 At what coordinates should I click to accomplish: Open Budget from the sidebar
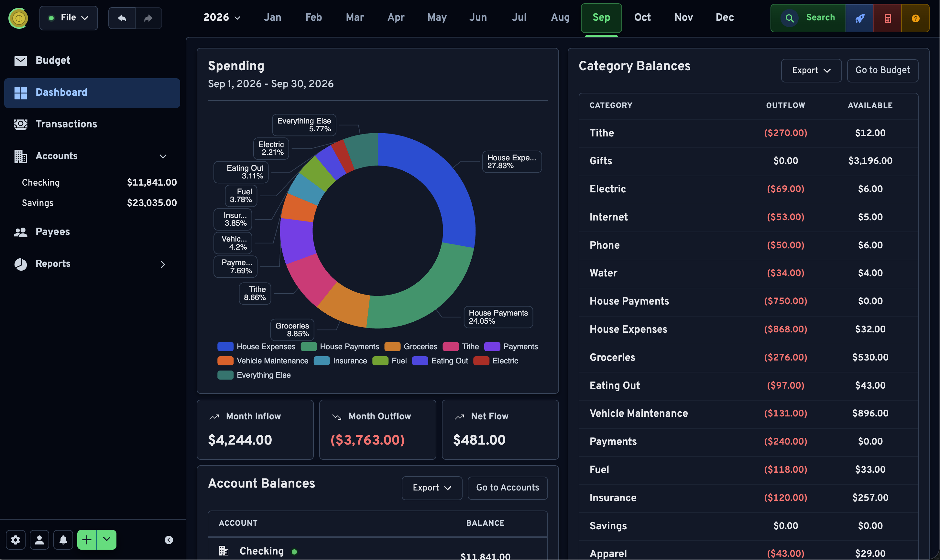[92, 60]
